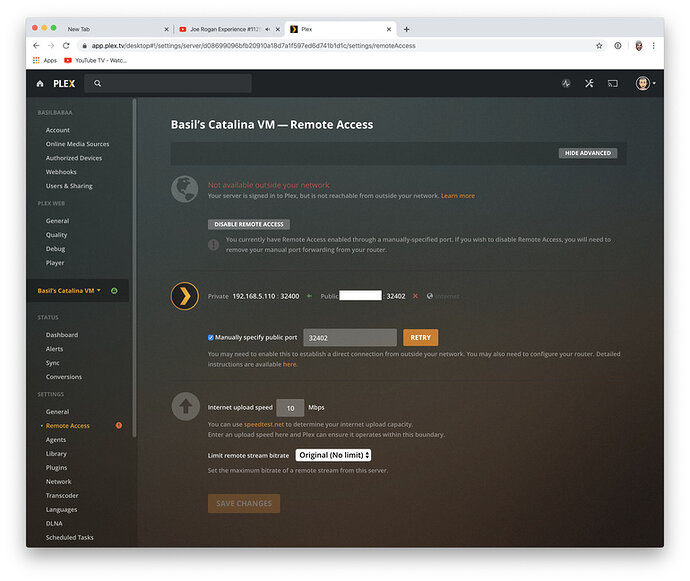
Task: Click Save Changes button
Action: 244,504
